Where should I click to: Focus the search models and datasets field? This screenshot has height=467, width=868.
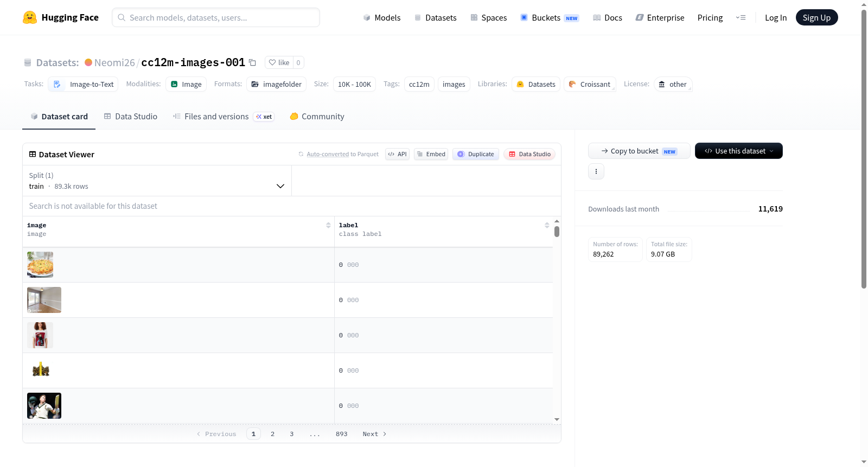coord(216,17)
